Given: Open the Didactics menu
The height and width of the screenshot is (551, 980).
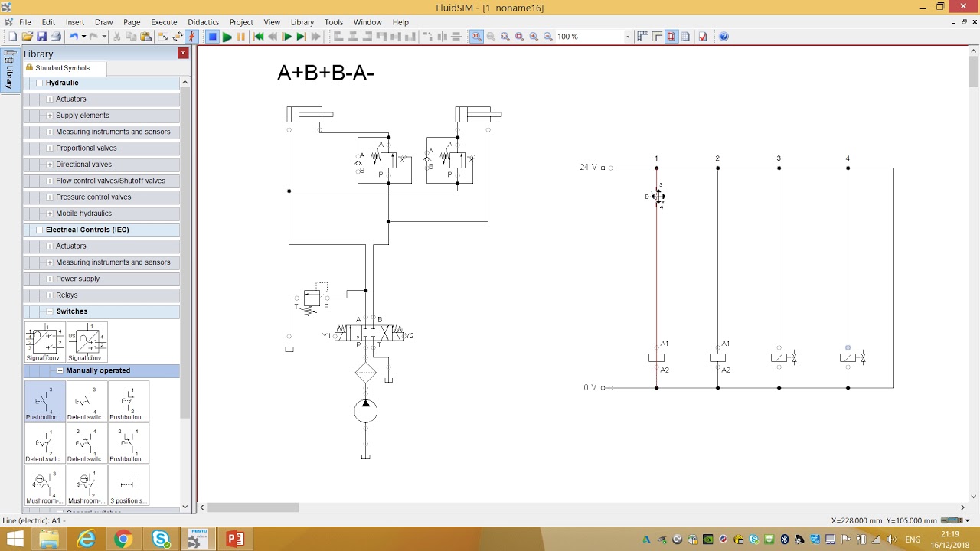Looking at the screenshot, I should (x=203, y=22).
